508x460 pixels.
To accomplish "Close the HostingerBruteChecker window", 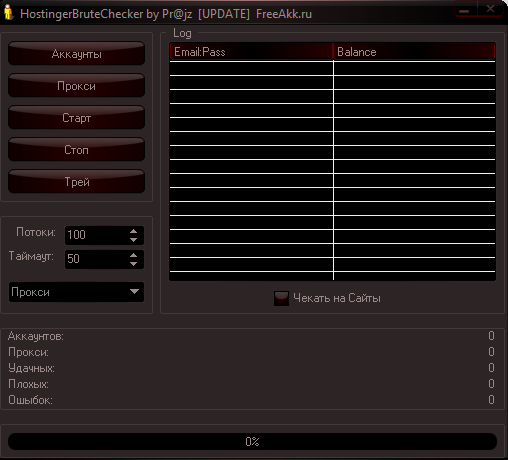I will (490, 9).
